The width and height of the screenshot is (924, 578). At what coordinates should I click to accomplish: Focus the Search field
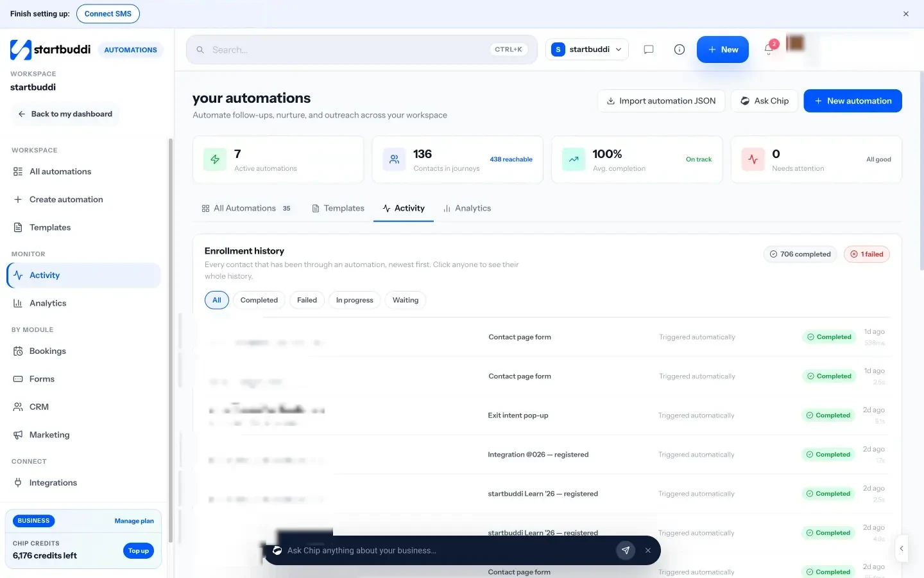[x=362, y=49]
